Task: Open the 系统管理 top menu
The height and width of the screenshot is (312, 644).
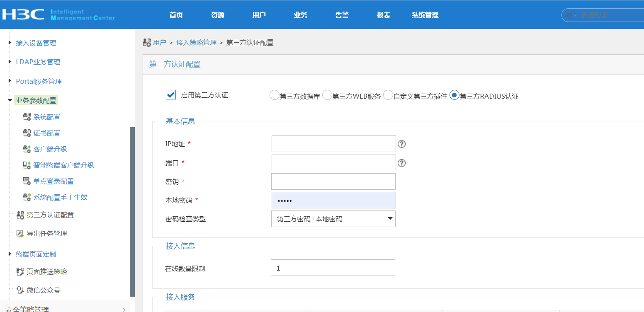Action: (x=425, y=15)
